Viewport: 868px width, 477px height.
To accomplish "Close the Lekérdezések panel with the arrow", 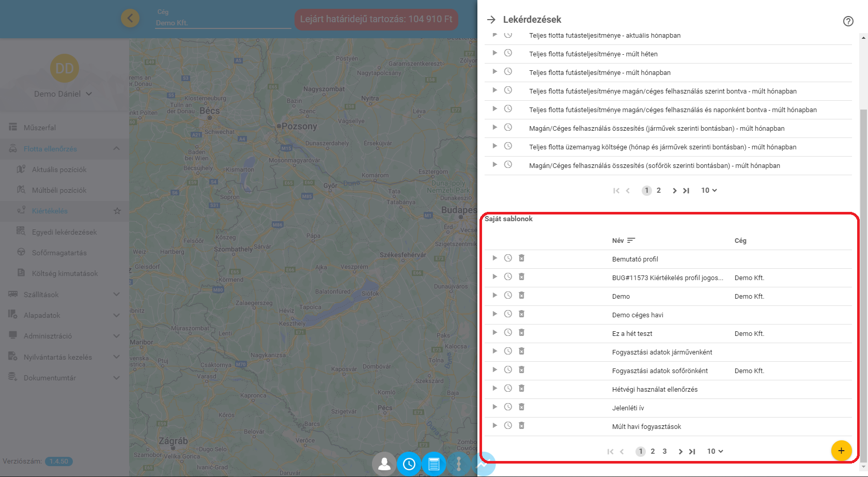I will (491, 20).
